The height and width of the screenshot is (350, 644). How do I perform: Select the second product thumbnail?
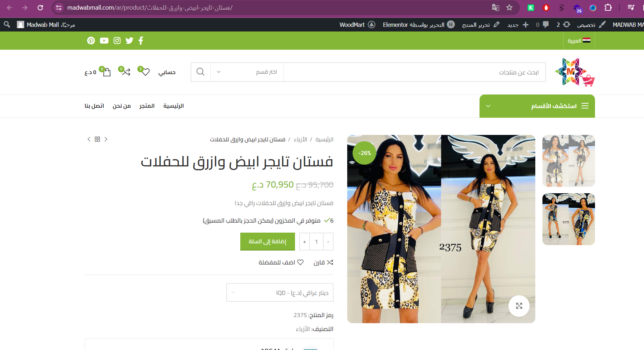point(569,219)
